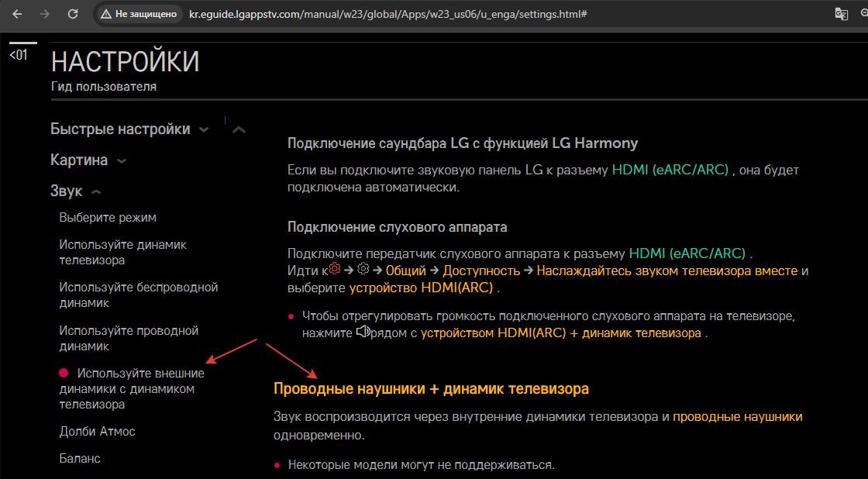Click the scroll-up chevron beside Быстрые настройки
The height and width of the screenshot is (479, 868).
pos(239,129)
